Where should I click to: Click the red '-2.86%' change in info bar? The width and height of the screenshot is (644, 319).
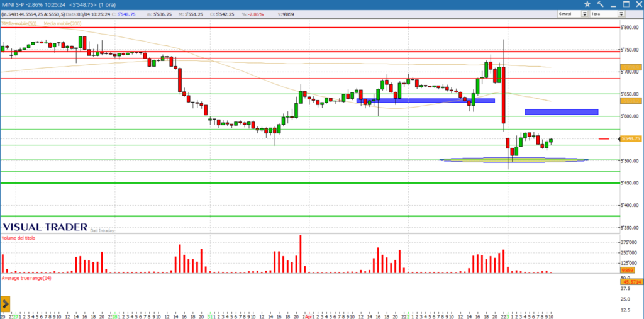tap(256, 14)
